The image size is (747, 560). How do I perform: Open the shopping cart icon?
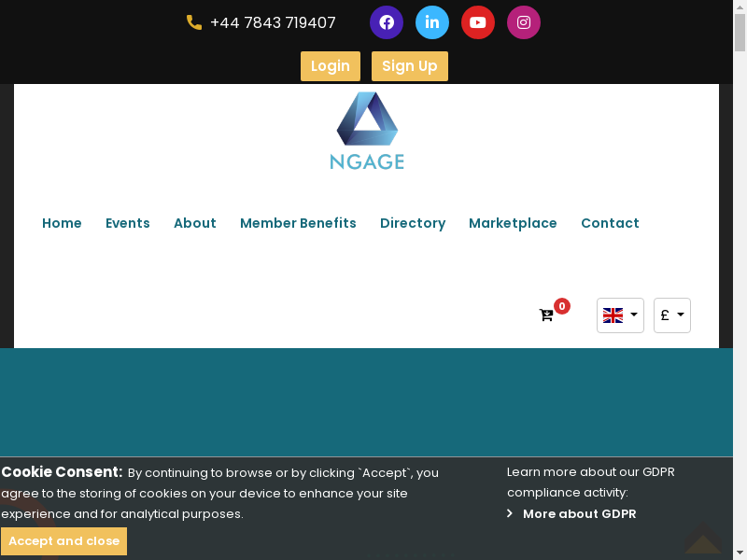(546, 315)
